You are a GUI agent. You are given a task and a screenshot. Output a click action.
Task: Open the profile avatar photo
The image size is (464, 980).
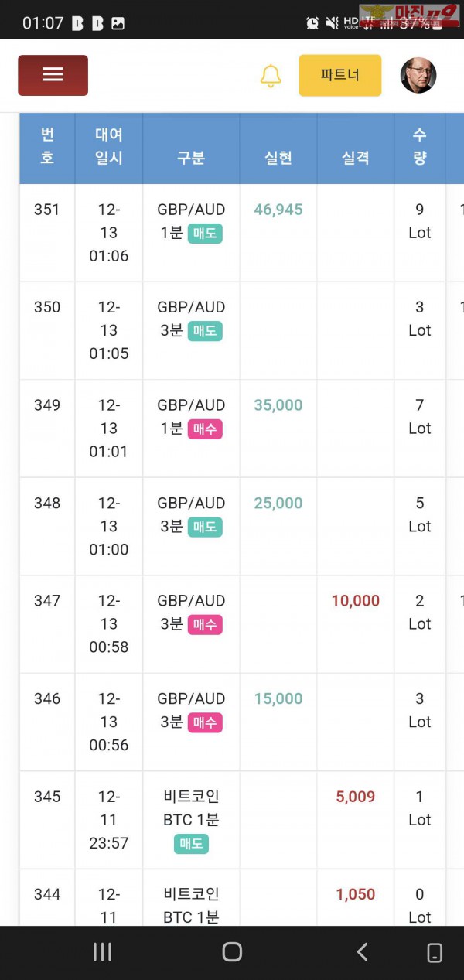[418, 76]
